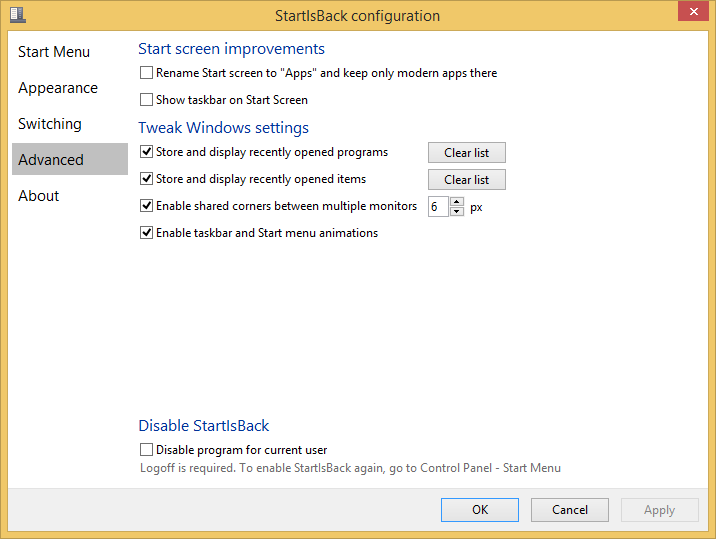The height and width of the screenshot is (539, 716).
Task: Turn off taskbar and Start menu animations
Action: point(147,234)
